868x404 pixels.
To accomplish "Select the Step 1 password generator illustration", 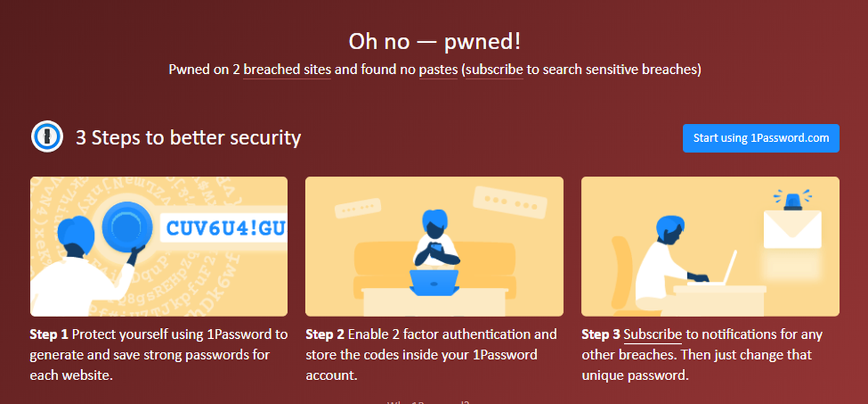I will (158, 246).
